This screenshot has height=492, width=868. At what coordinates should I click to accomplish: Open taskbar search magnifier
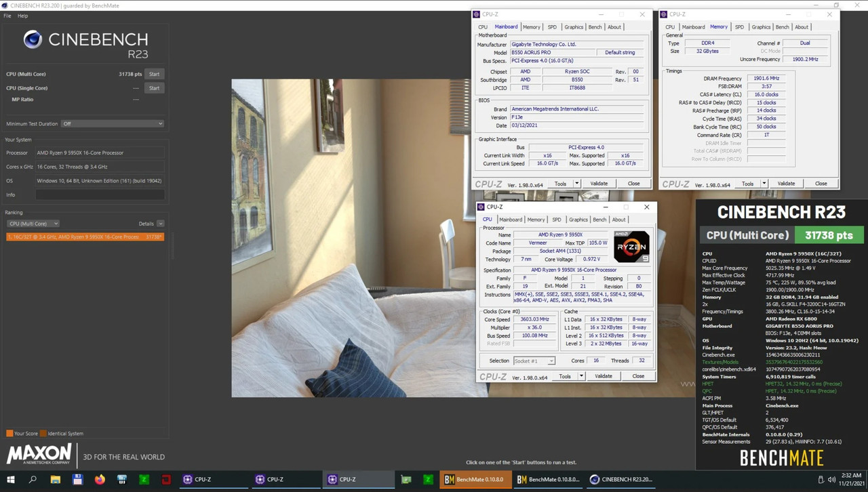tap(33, 479)
